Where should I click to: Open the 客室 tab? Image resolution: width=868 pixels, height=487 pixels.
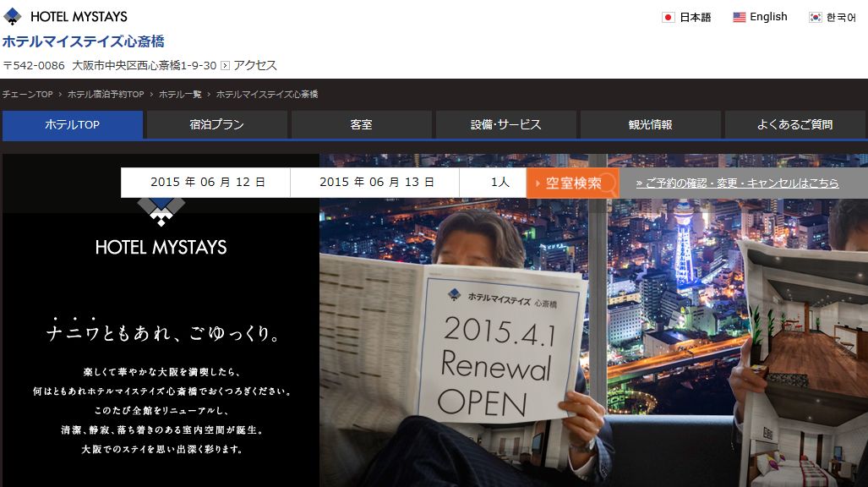(362, 124)
